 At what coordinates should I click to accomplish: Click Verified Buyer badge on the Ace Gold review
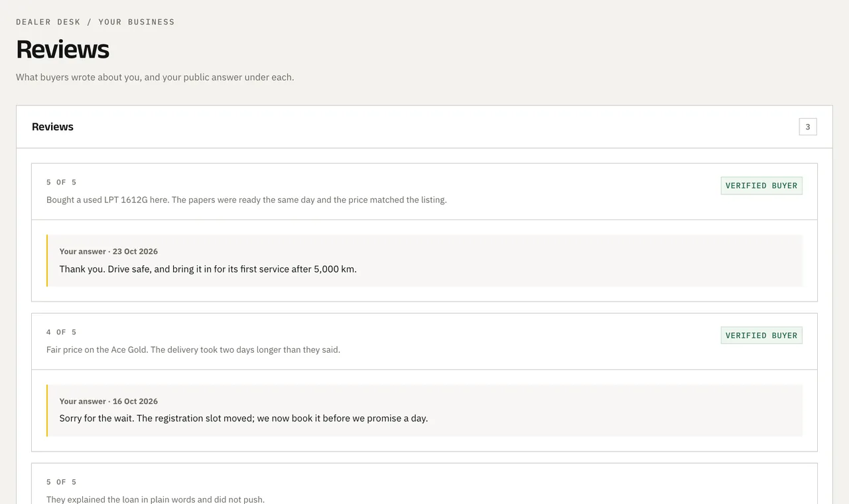pyautogui.click(x=761, y=336)
